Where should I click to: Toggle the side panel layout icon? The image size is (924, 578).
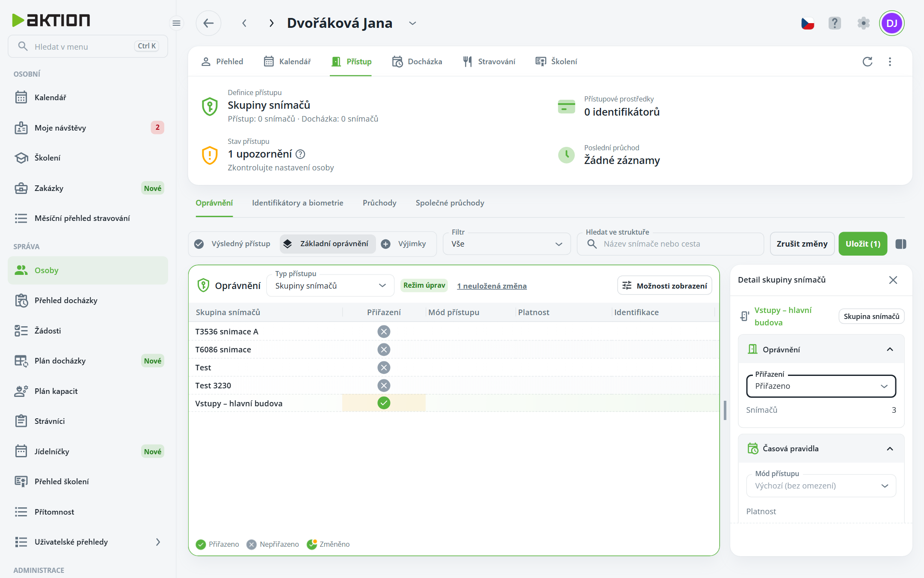(901, 244)
